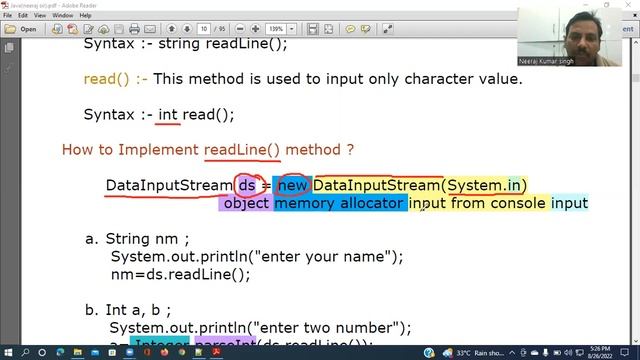Click the save floppy disk icon
This screenshot has height=360, width=640.
119,29
